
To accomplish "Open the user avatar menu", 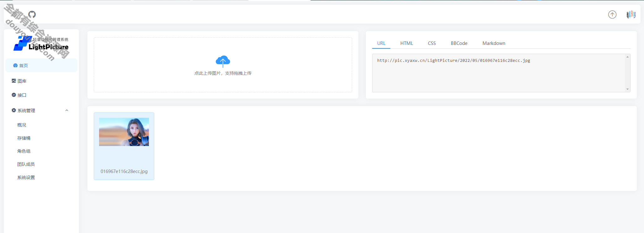I will (631, 14).
